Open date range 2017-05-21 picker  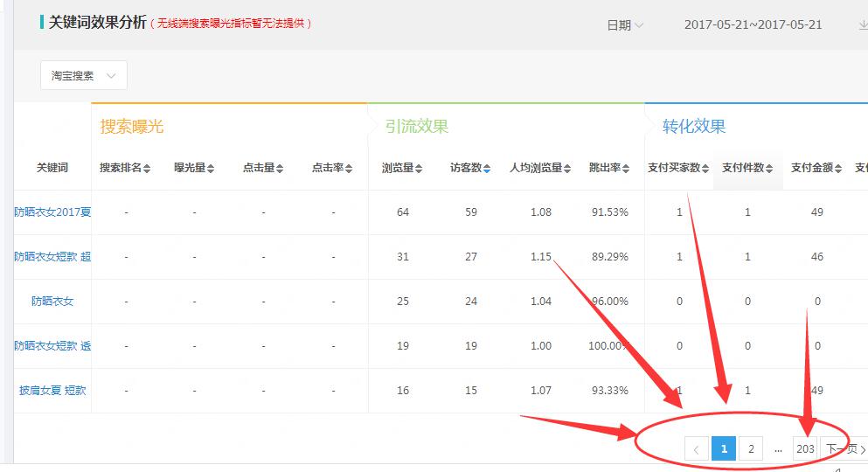[x=753, y=25]
